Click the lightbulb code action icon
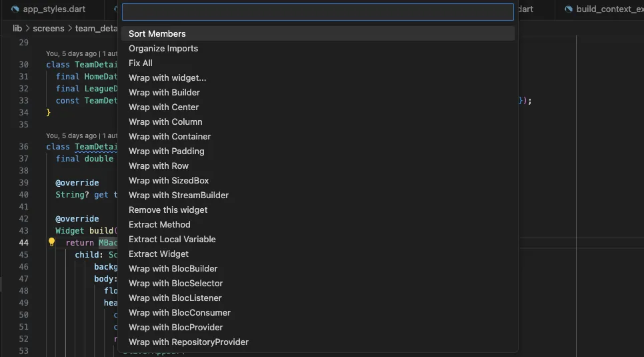 51,242
